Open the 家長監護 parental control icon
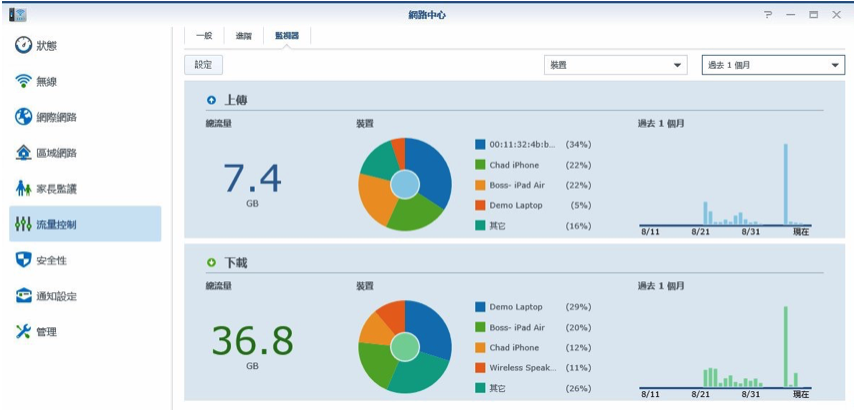 click(x=23, y=189)
